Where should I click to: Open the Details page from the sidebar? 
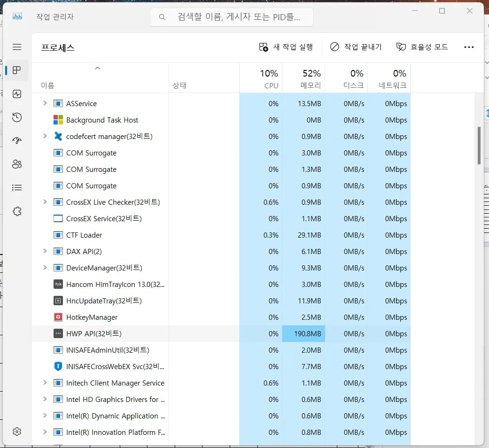17,187
